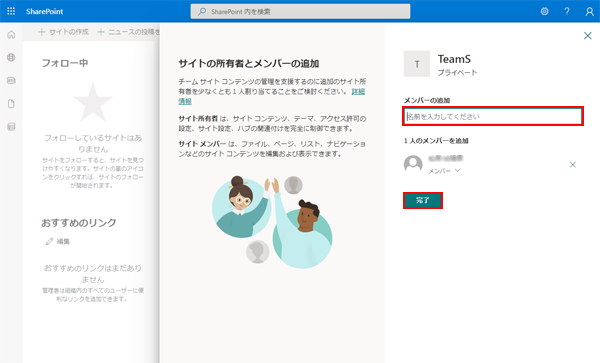600x363 pixels.
Task: Click the 詳細情報 link
Action: click(x=358, y=91)
